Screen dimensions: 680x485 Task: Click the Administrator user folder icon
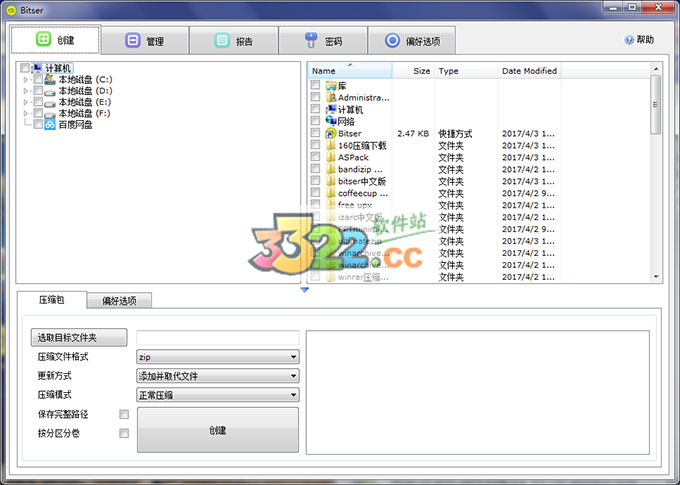coord(331,97)
